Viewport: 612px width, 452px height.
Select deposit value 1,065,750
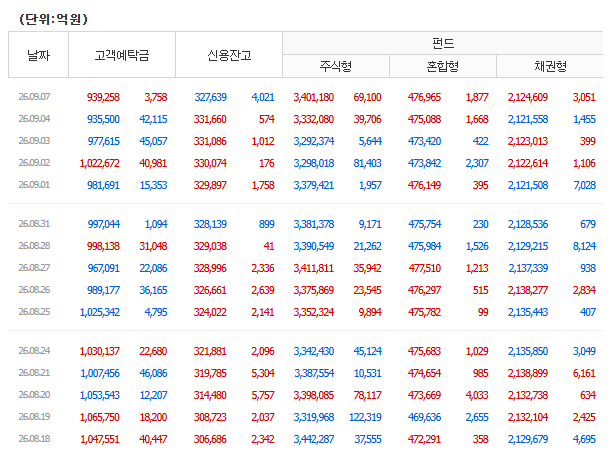click(x=100, y=417)
